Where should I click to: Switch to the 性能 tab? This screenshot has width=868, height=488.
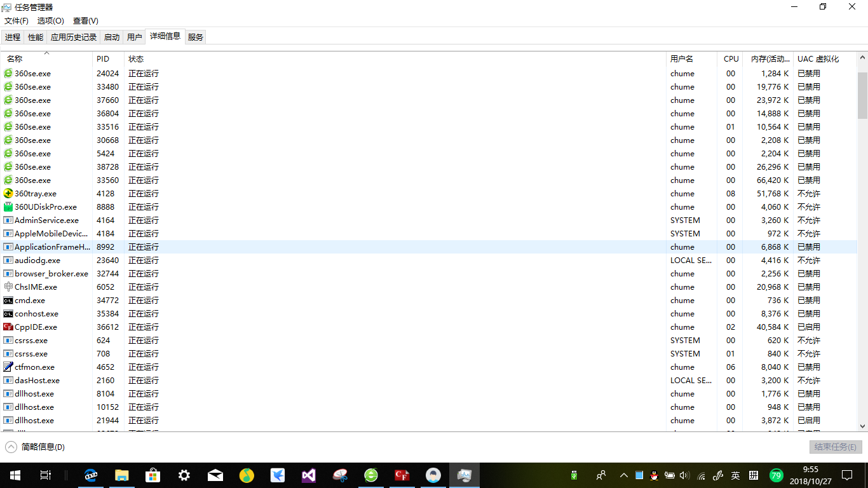36,37
